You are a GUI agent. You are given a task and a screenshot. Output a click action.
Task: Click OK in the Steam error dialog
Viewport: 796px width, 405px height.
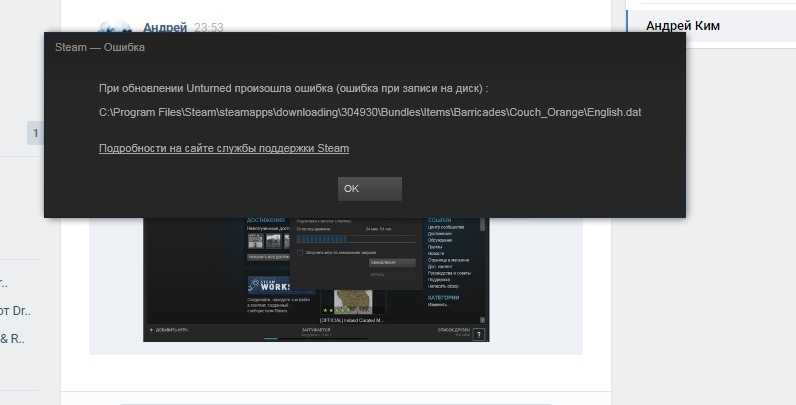(x=370, y=189)
